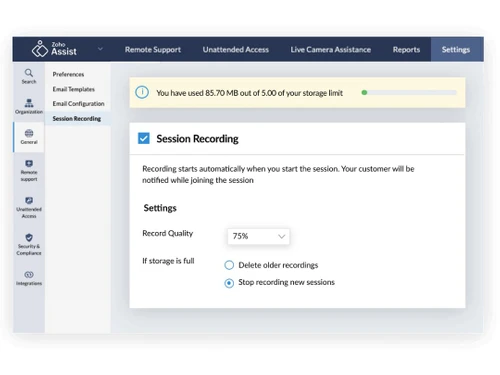Open the Record Quality 75% dropdown
This screenshot has height=375, width=500.
click(x=258, y=236)
